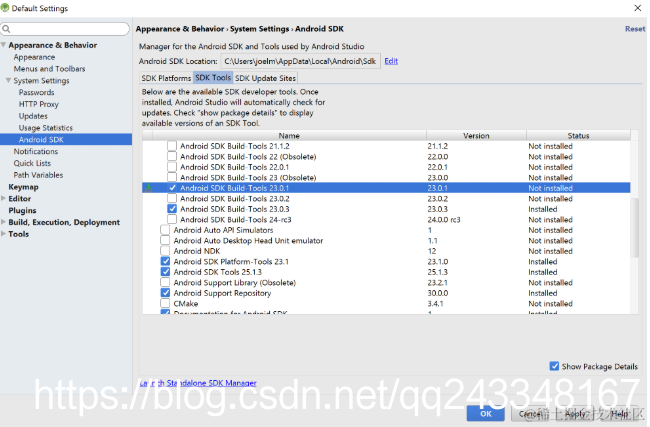Viewport: 650px width, 427px height.
Task: Click the search magnifier icon in settings
Action: click(6, 29)
